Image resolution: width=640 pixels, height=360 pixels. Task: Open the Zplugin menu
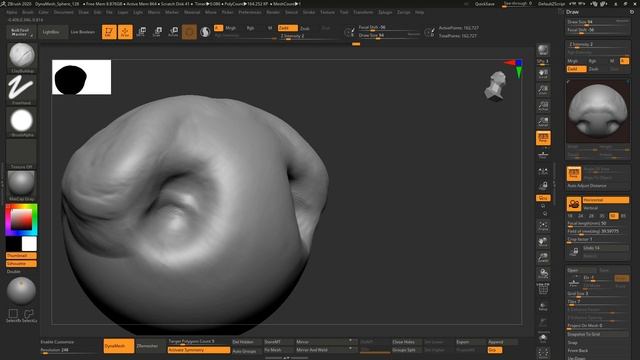(x=385, y=12)
